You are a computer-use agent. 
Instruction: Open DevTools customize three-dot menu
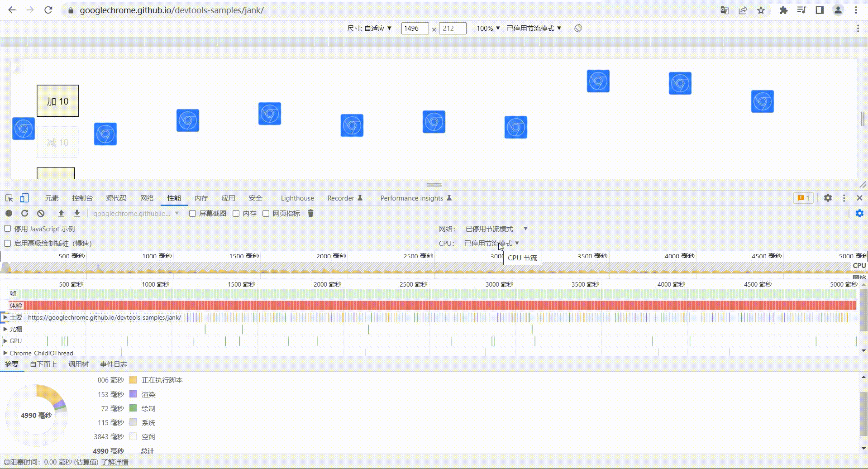pos(844,198)
